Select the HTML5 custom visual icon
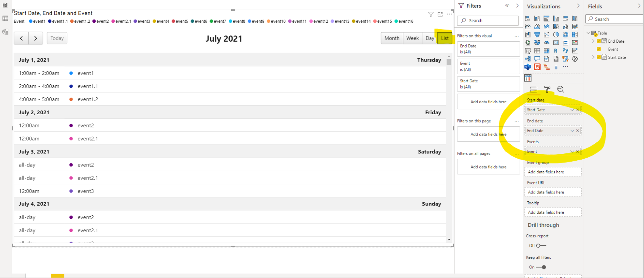Screen dimensions: 644x278 (537, 67)
